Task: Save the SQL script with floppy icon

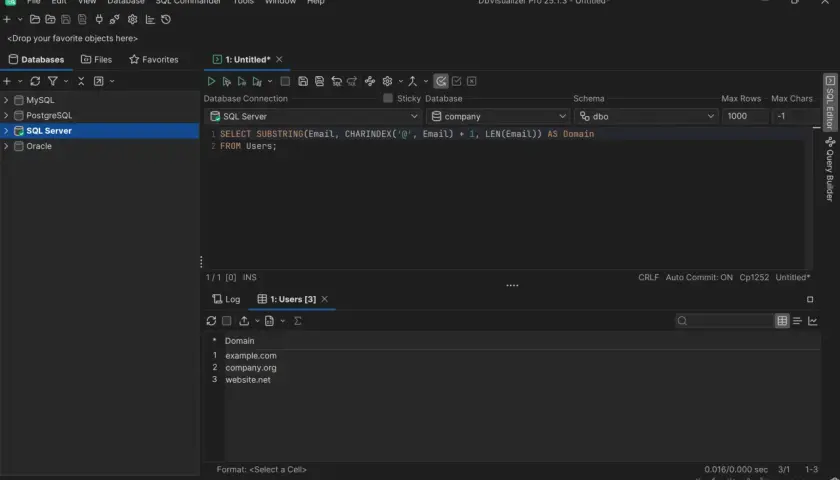Action: tap(303, 81)
